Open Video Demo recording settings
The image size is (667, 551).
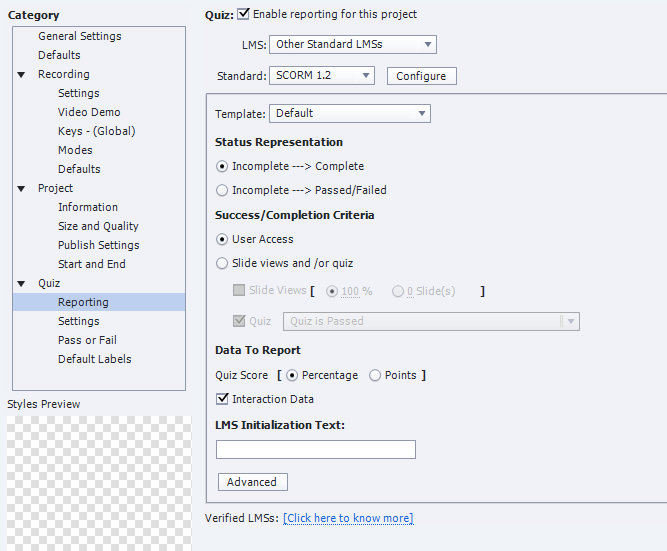point(89,112)
